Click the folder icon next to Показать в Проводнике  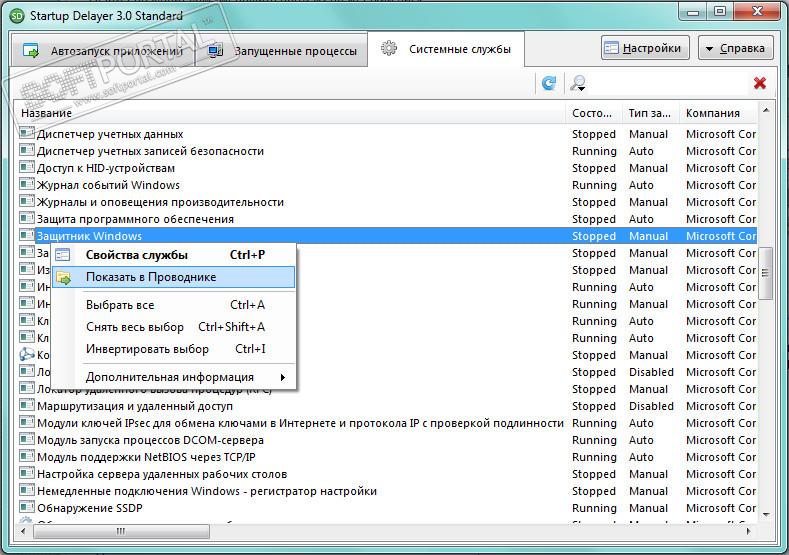64,277
